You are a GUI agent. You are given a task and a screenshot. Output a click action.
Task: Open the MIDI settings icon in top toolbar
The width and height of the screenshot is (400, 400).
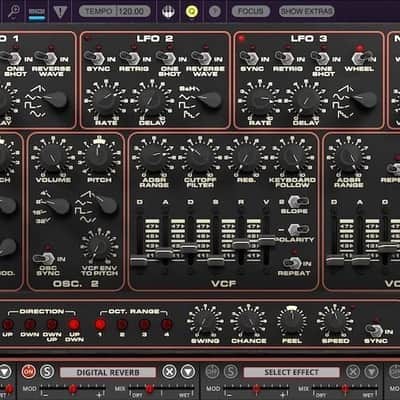37,13
